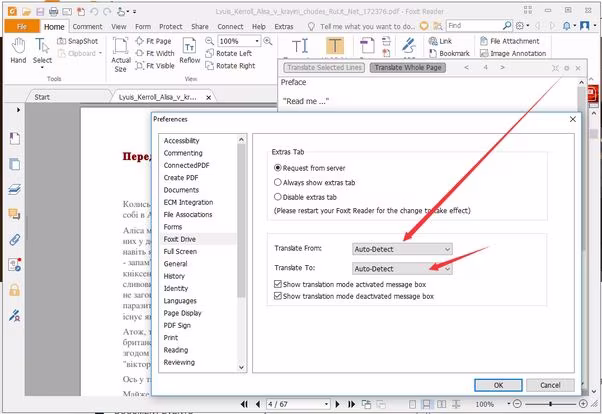This screenshot has width=602, height=414.
Task: Open Reflow view
Action: pyautogui.click(x=190, y=50)
